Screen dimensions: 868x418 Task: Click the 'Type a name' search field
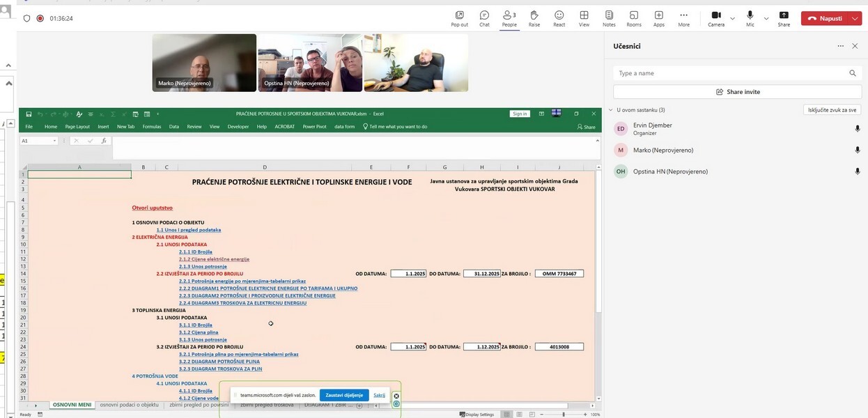click(731, 73)
